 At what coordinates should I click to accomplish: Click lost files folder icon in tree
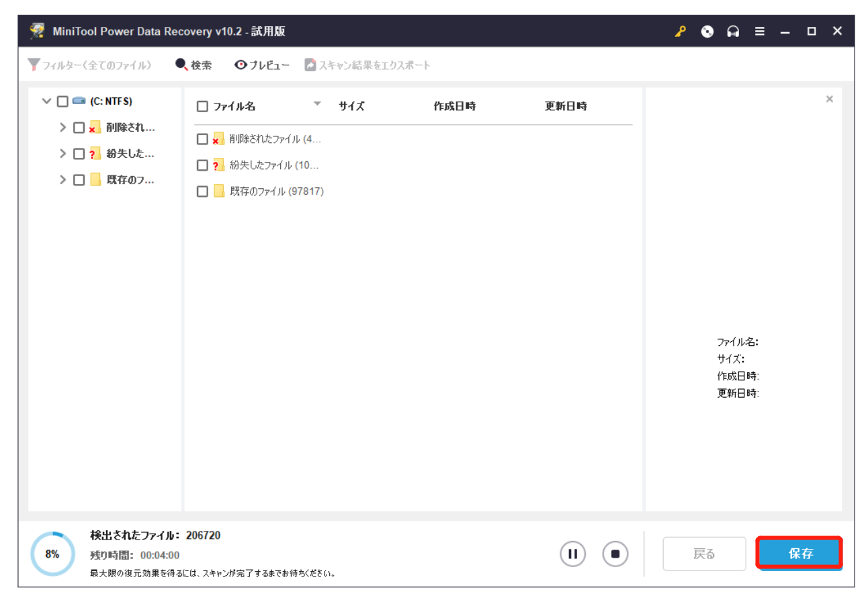[x=95, y=153]
